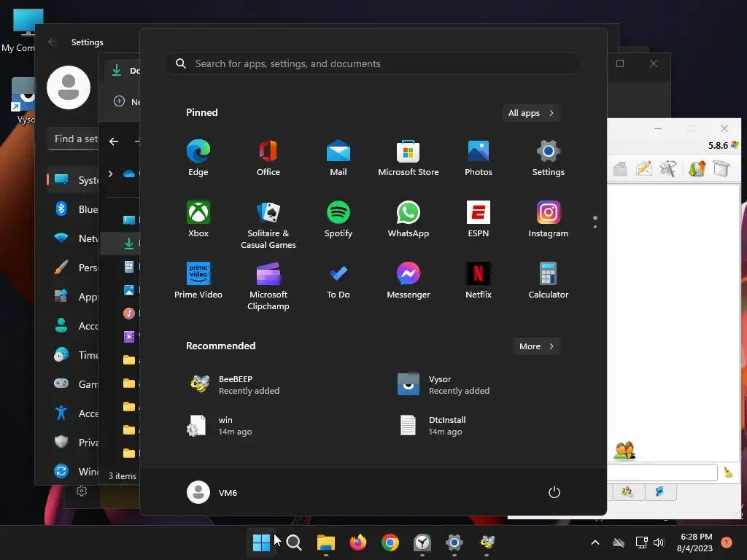Click the Windows Start button in taskbar

coord(261,542)
